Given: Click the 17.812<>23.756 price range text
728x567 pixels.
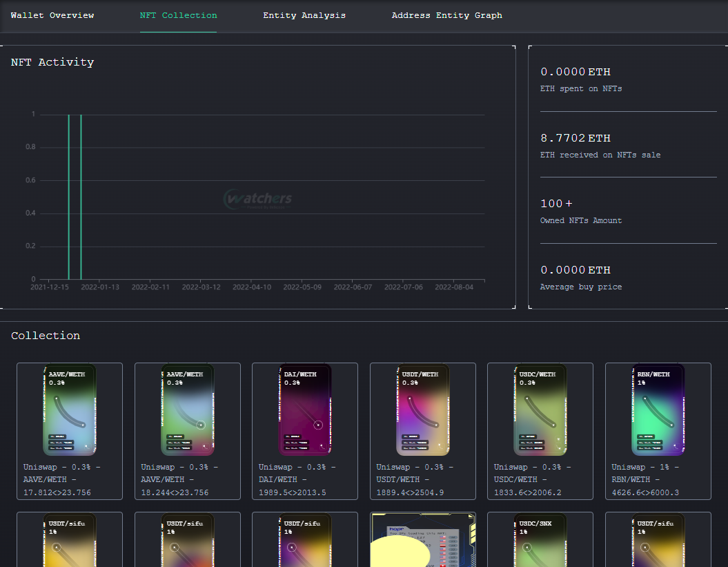Looking at the screenshot, I should (x=57, y=492).
